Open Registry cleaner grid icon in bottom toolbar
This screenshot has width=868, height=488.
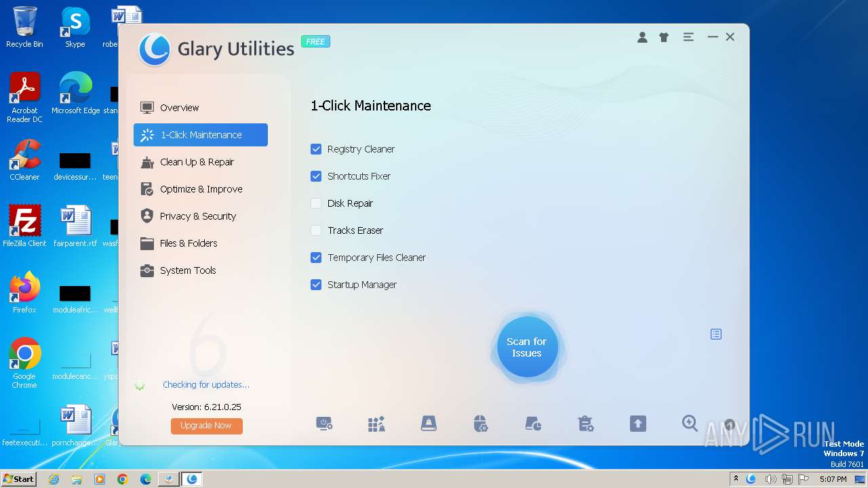(x=376, y=424)
